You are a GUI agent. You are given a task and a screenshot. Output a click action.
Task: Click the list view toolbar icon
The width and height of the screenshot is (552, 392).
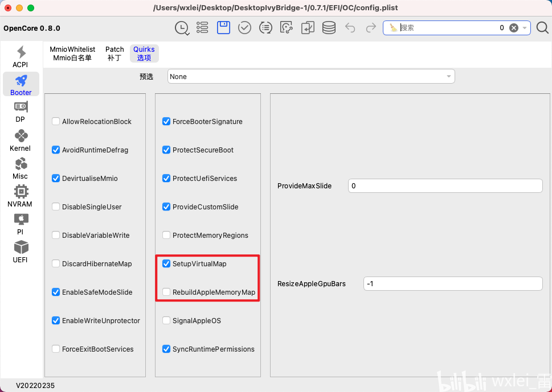[x=202, y=27]
